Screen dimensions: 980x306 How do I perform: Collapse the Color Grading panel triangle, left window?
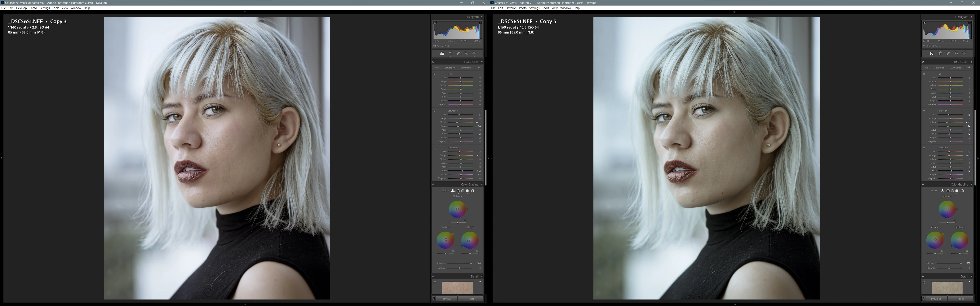click(482, 184)
